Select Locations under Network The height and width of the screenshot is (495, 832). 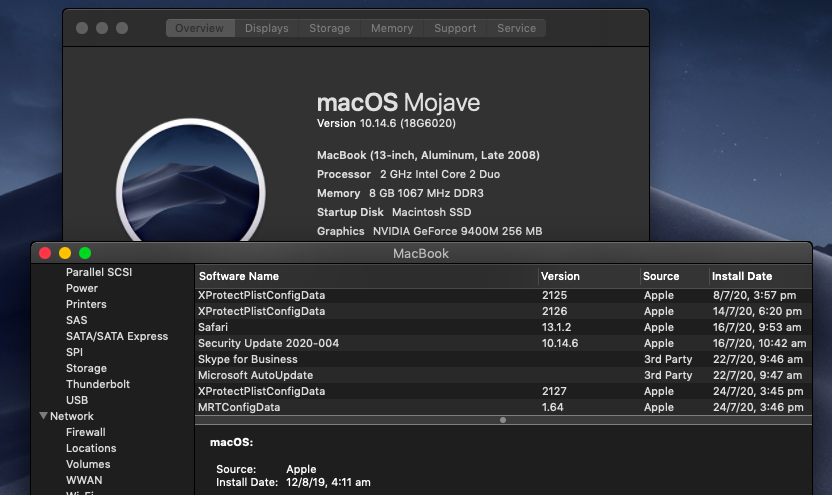tap(91, 448)
